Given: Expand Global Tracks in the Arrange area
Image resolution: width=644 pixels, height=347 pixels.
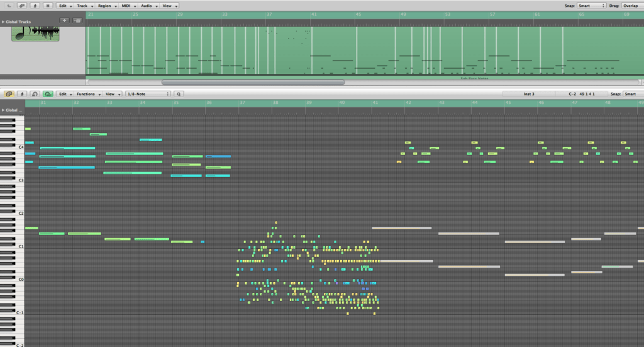Looking at the screenshot, I should 3,22.
